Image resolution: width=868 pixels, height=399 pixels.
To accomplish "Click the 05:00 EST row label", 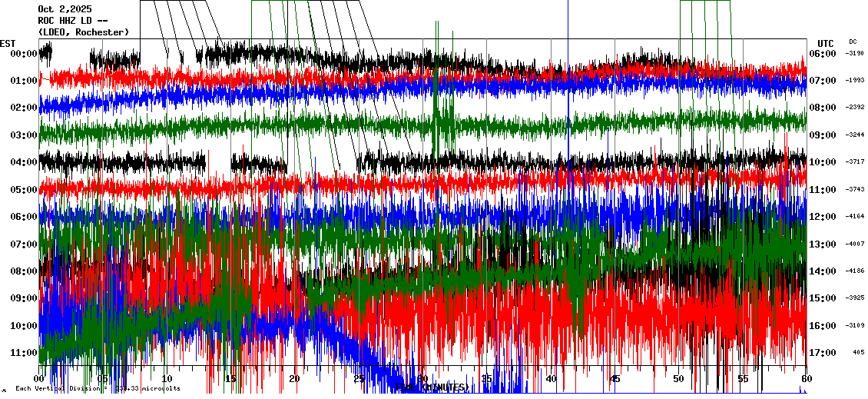I will [24, 190].
